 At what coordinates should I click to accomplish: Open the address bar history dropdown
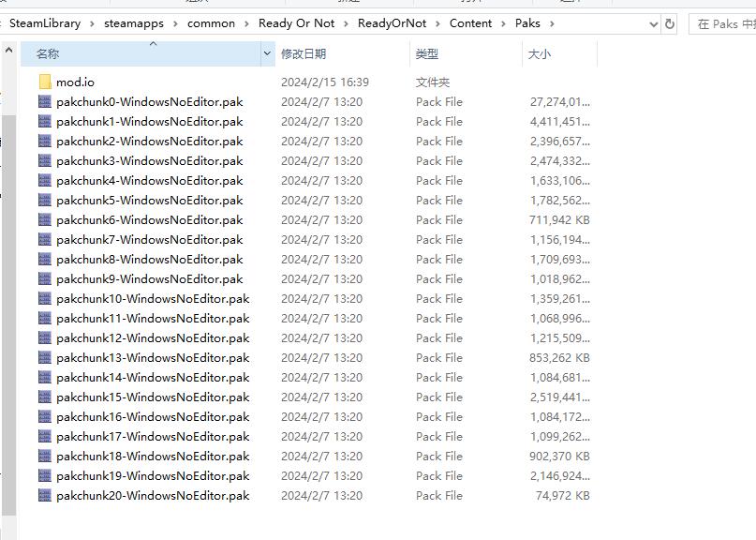coord(654,23)
